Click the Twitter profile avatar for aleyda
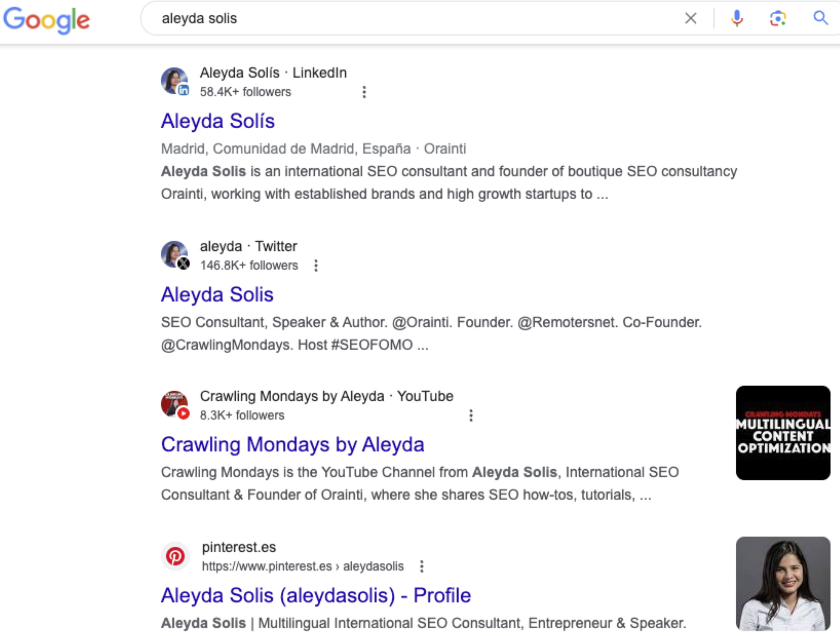Screen dimensions: 840x636 tap(174, 255)
